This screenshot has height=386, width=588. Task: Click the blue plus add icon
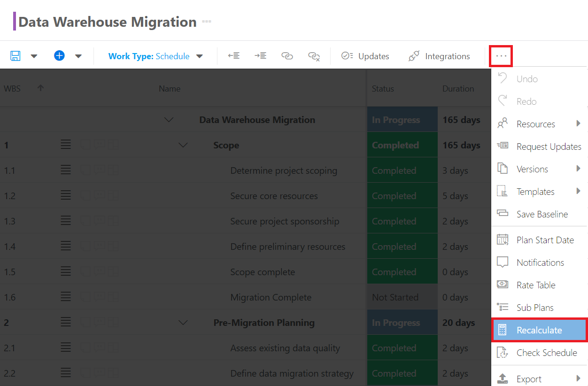coord(59,56)
